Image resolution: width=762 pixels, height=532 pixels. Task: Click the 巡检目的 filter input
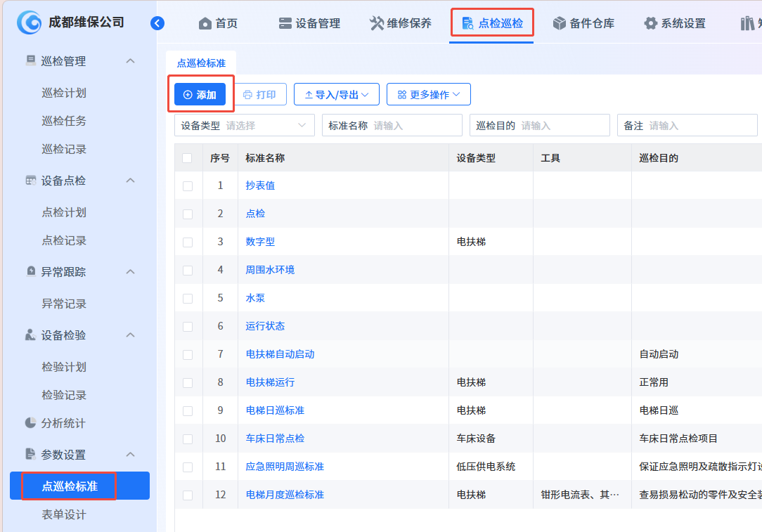click(540, 125)
